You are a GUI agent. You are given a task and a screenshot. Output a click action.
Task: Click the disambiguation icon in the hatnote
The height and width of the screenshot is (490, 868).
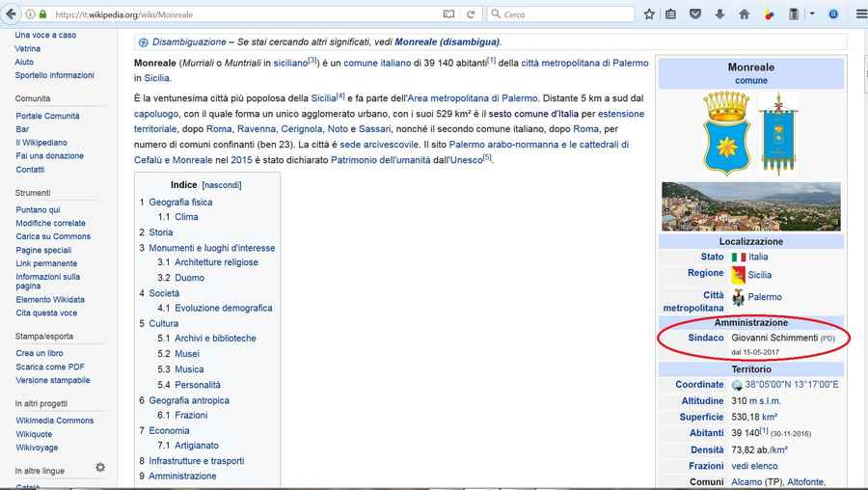click(x=144, y=42)
